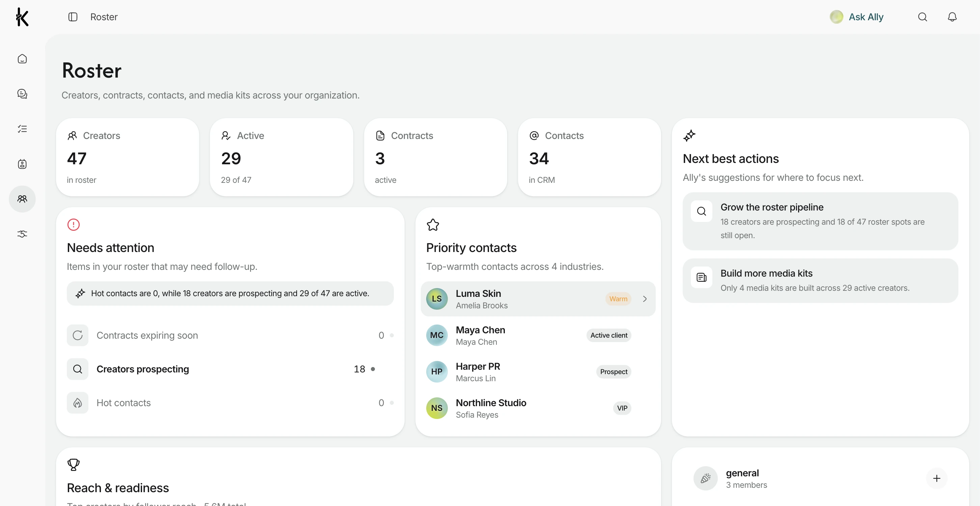Image resolution: width=980 pixels, height=506 pixels.
Task: Click the Hot contacts row
Action: pos(230,402)
